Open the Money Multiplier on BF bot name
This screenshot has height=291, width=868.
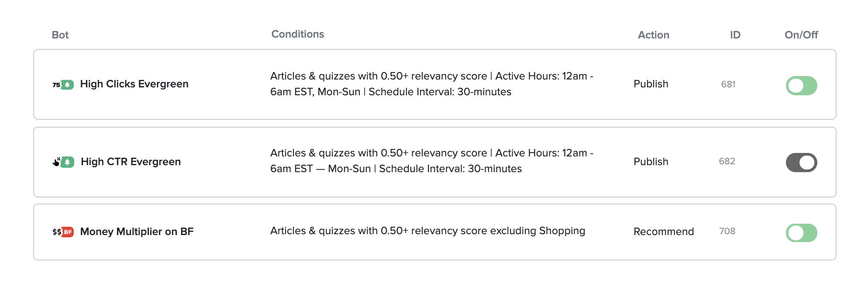[x=137, y=232]
